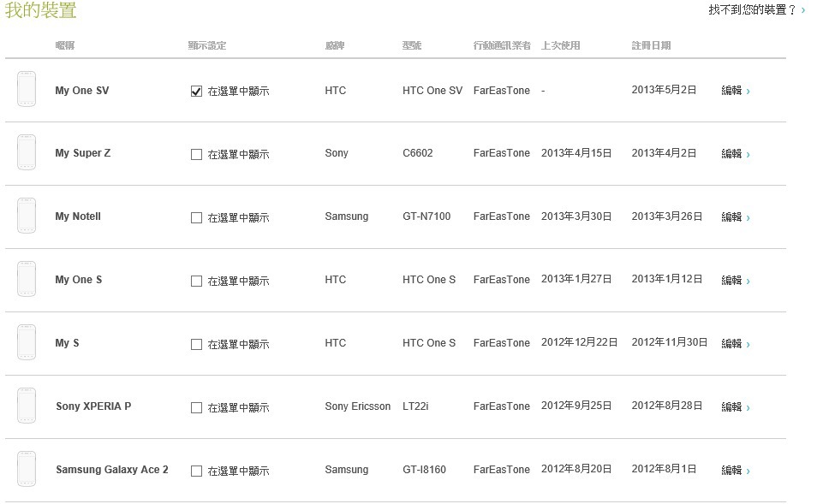Click the phone icon in the My S row
The height and width of the screenshot is (504, 817).
pos(27,342)
